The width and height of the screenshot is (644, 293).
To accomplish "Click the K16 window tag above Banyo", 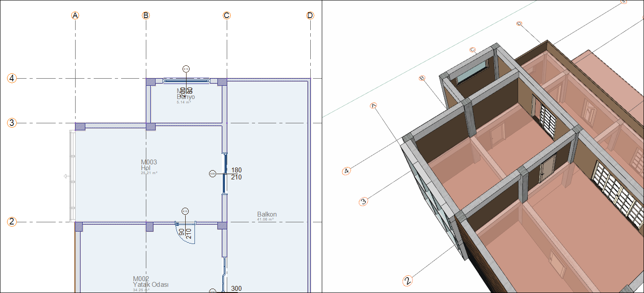I will tap(186, 69).
